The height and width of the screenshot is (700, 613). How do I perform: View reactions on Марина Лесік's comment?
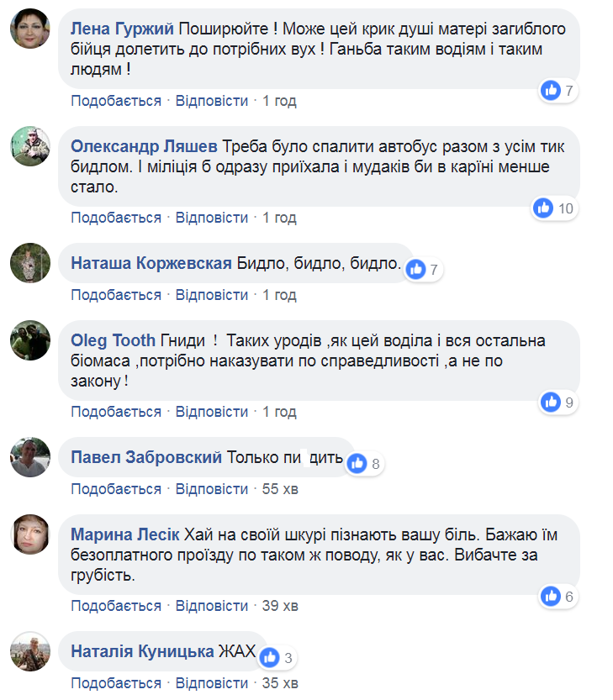[x=551, y=596]
